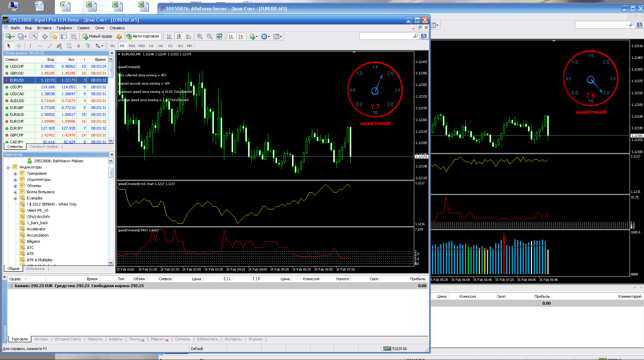This screenshot has height=360, width=644.
Task: Toggle the Авто-торговля button
Action: pyautogui.click(x=143, y=36)
